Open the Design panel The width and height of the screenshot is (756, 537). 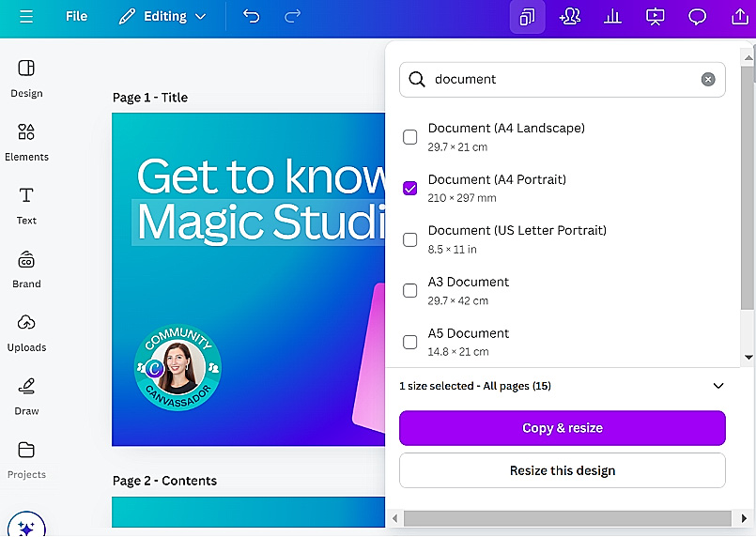click(x=26, y=79)
